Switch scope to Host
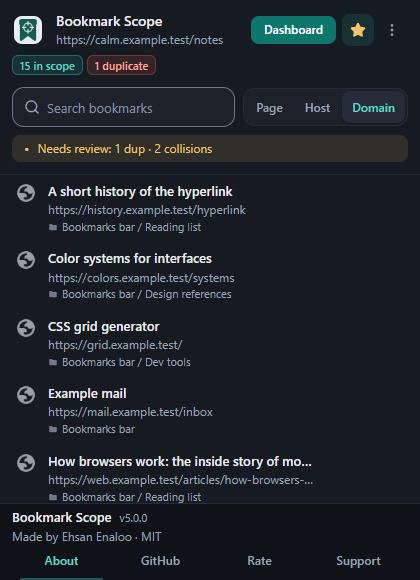 317,108
